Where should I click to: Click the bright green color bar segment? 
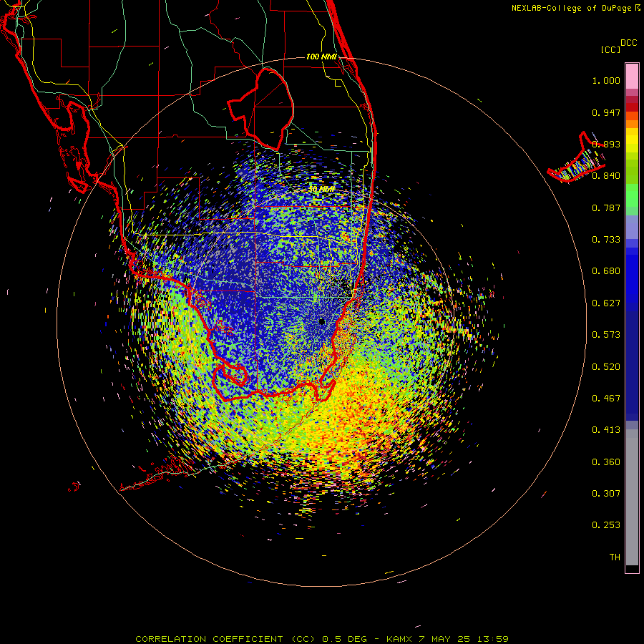[x=632, y=195]
